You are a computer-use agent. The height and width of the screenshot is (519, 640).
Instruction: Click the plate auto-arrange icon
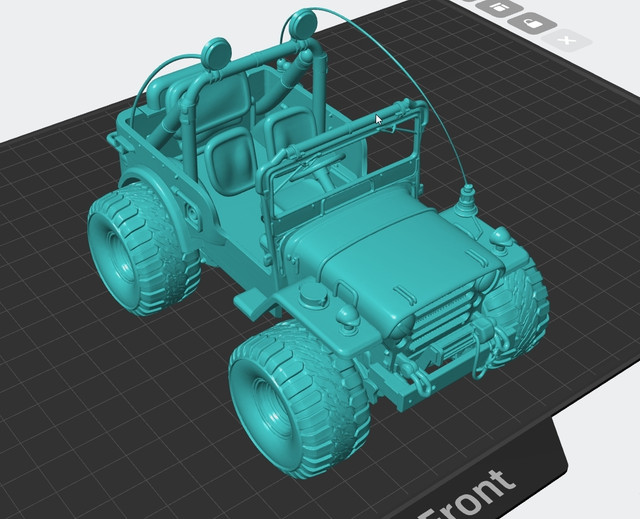pos(498,7)
